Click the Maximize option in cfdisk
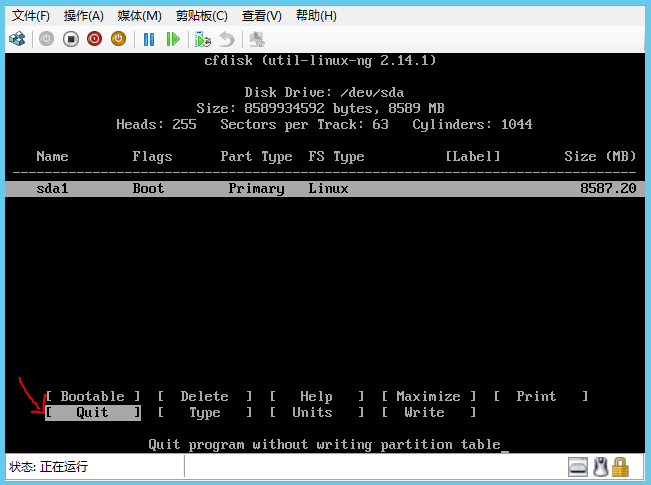 click(428, 397)
